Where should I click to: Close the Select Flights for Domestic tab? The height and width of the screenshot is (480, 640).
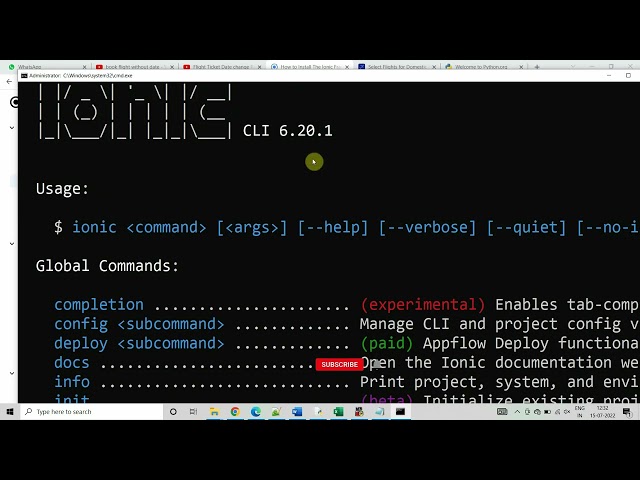(x=434, y=67)
